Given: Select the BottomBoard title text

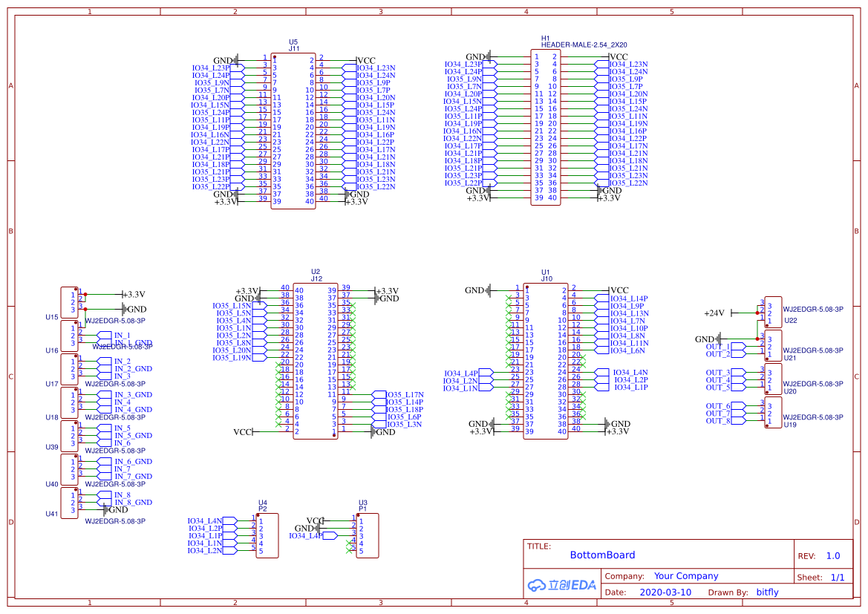Looking at the screenshot, I should (x=602, y=555).
